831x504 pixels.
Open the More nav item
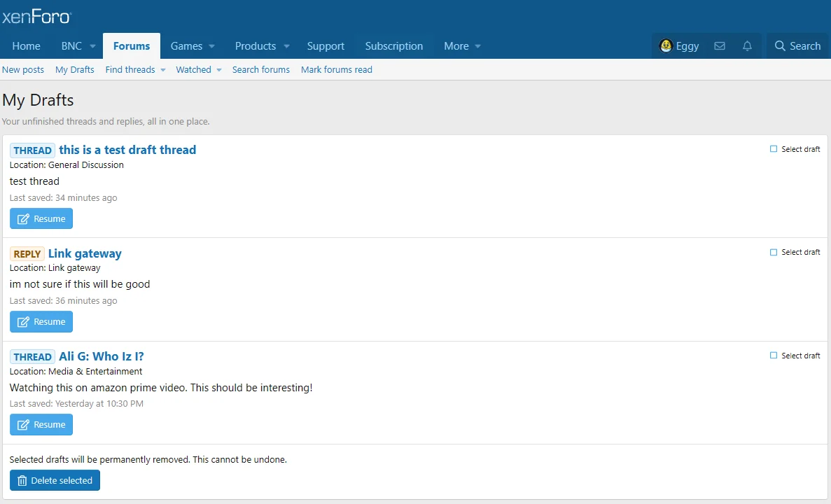456,46
